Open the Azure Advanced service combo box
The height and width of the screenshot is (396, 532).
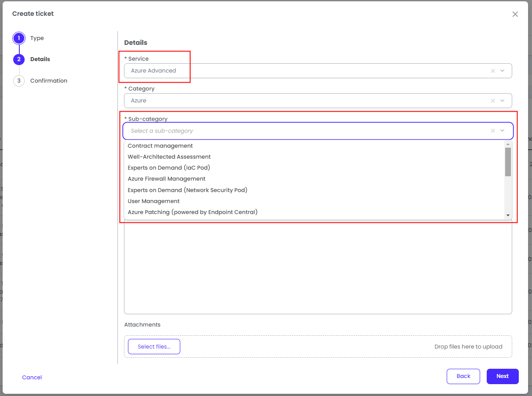tap(318, 71)
